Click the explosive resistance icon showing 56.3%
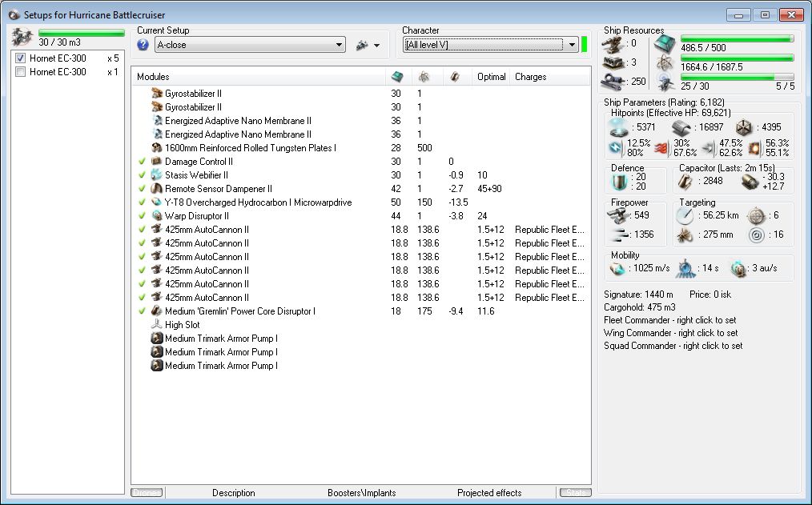This screenshot has width=812, height=505. point(755,149)
